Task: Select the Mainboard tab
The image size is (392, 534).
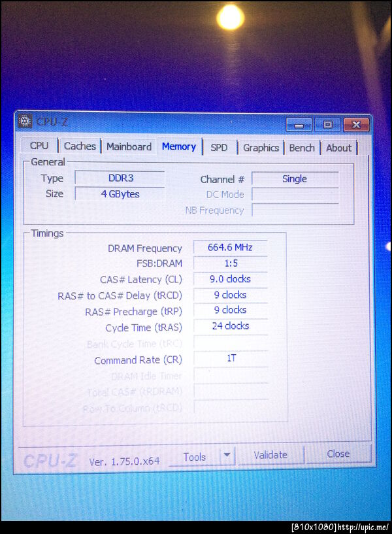Action: point(129,147)
